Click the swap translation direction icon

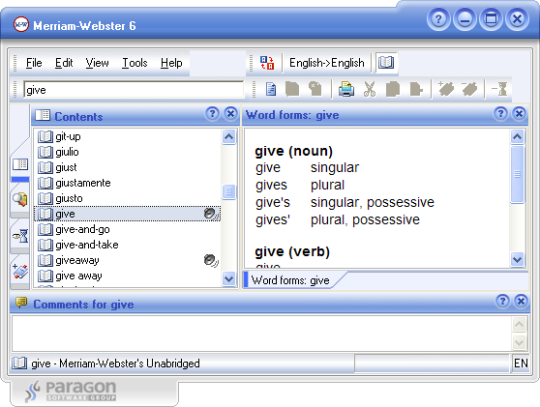[267, 63]
